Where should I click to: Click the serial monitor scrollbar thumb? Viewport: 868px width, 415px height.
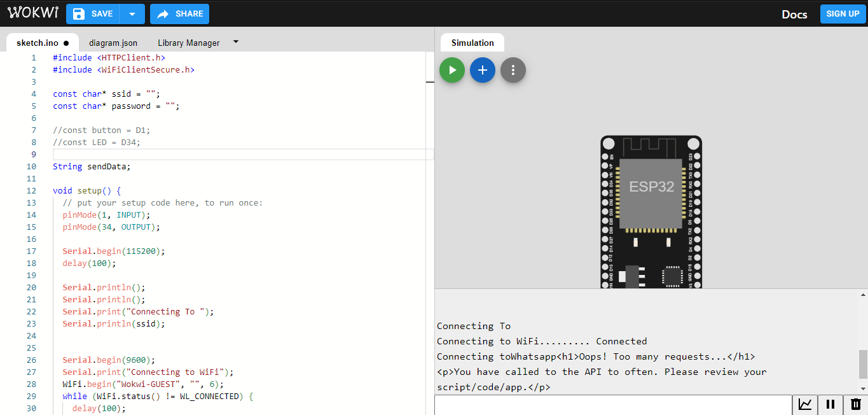pos(863,364)
